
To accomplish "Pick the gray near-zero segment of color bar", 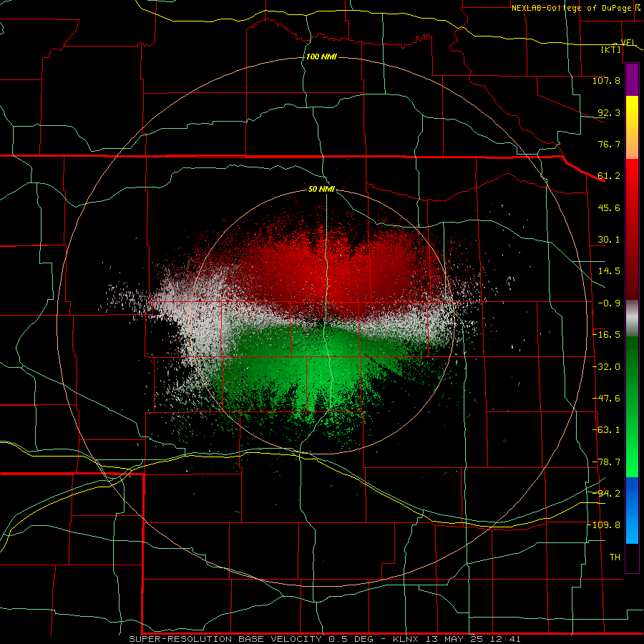I will tap(632, 318).
